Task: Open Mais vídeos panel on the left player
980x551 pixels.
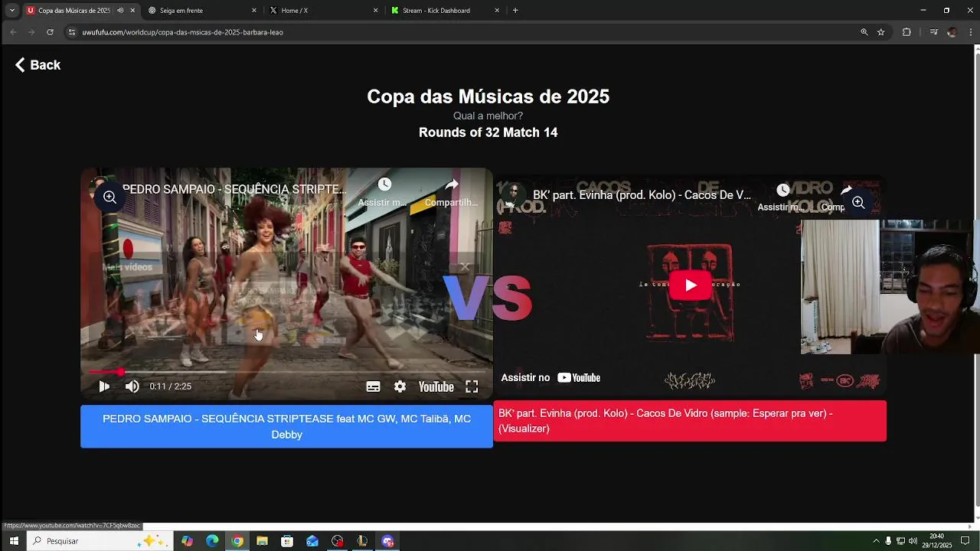Action: click(x=128, y=267)
